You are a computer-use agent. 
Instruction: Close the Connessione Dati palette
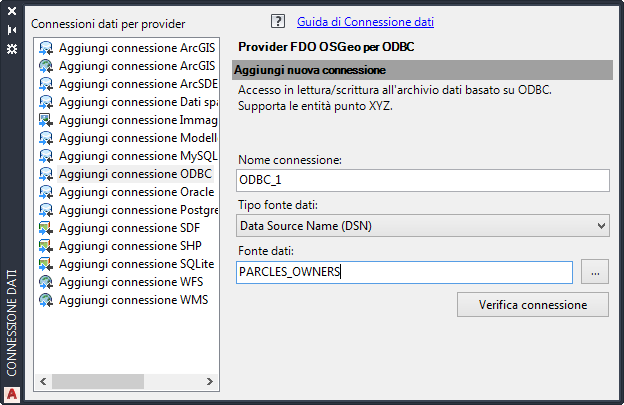tap(12, 13)
